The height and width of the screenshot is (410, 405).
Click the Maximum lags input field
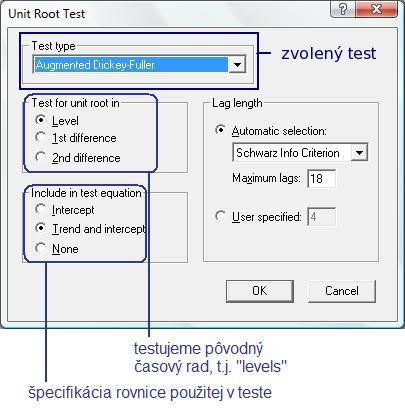click(x=321, y=178)
